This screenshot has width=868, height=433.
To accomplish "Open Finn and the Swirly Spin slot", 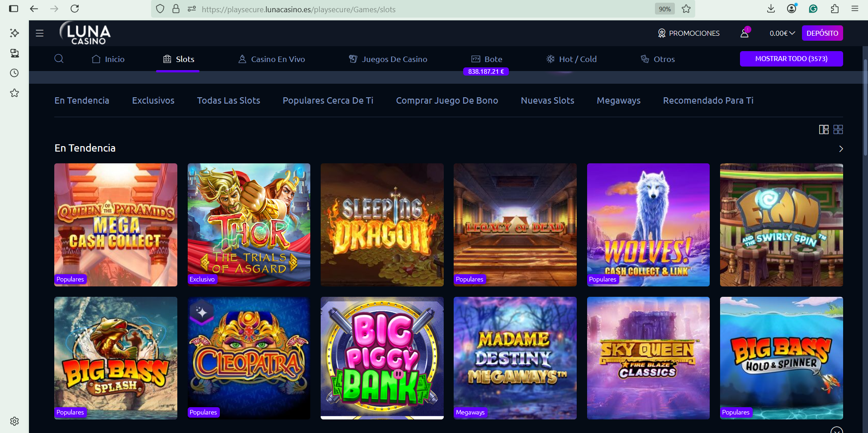I will click(782, 225).
